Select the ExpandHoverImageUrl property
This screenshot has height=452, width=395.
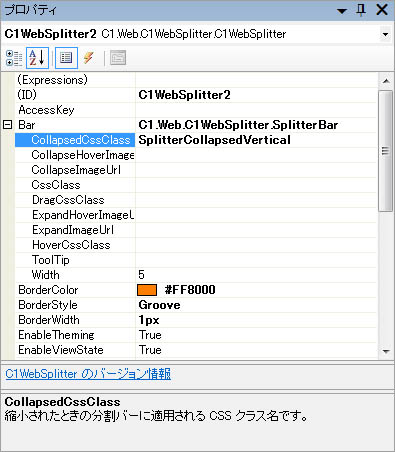(x=83, y=215)
